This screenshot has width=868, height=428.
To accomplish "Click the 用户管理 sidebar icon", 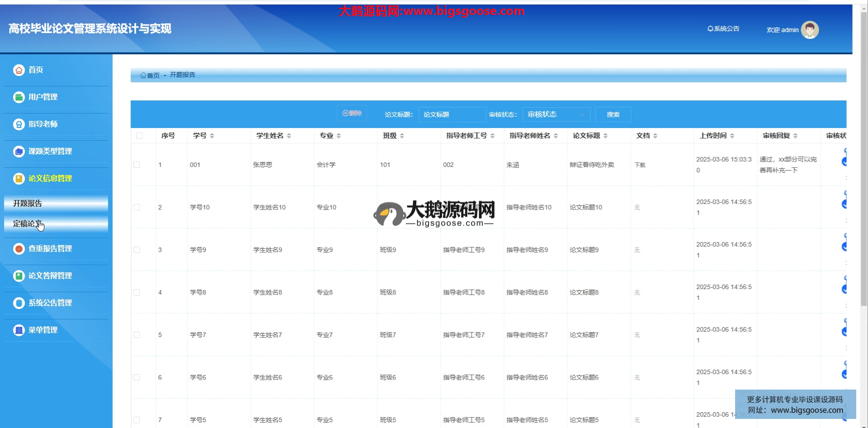I will click(19, 97).
